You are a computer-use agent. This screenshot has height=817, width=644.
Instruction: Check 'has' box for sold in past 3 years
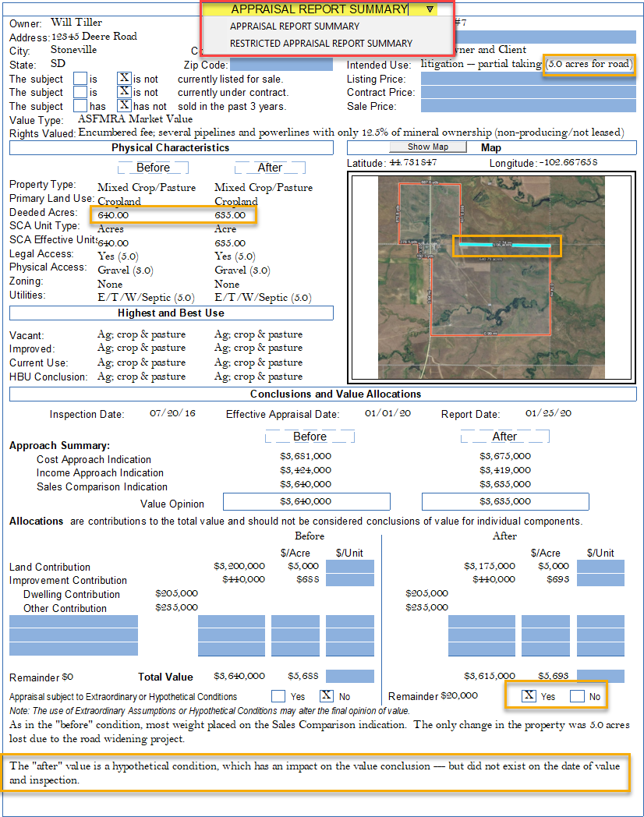click(80, 105)
